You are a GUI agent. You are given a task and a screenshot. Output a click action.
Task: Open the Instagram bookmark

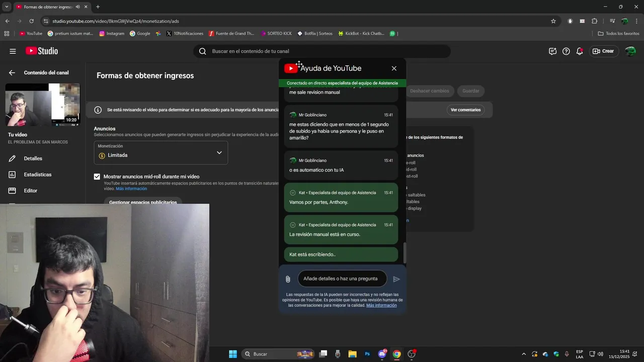112,34
